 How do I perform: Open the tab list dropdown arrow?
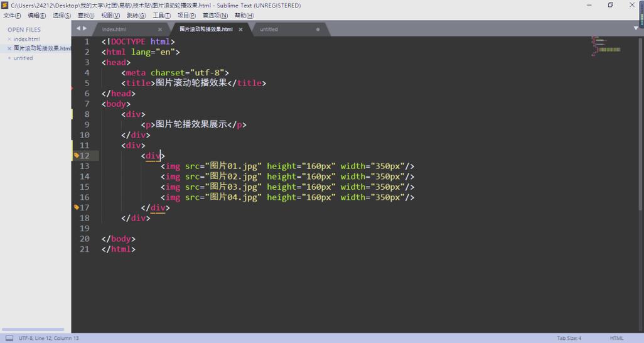point(636,29)
